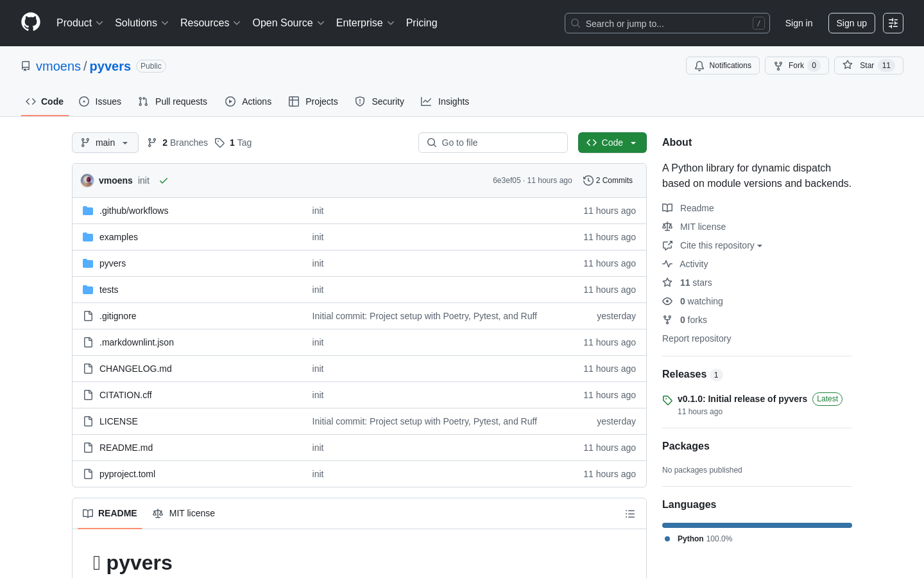The height and width of the screenshot is (578, 924).
Task: Click the Sign in link
Action: click(x=799, y=23)
